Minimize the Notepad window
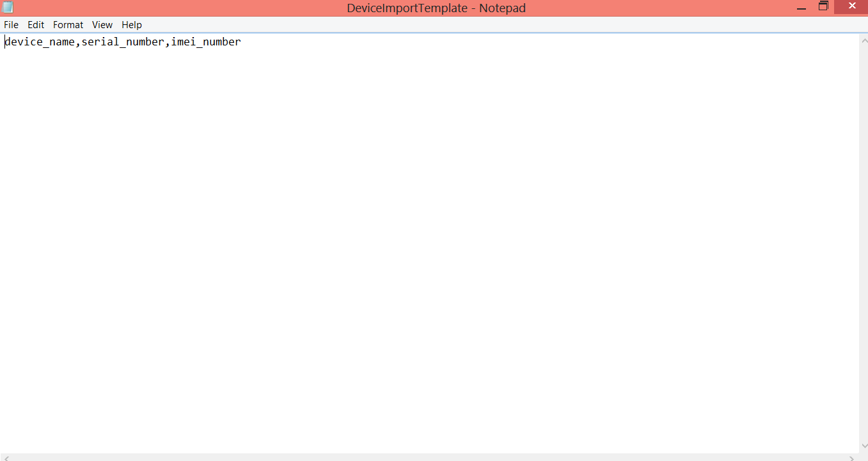The image size is (868, 461). 801,7
